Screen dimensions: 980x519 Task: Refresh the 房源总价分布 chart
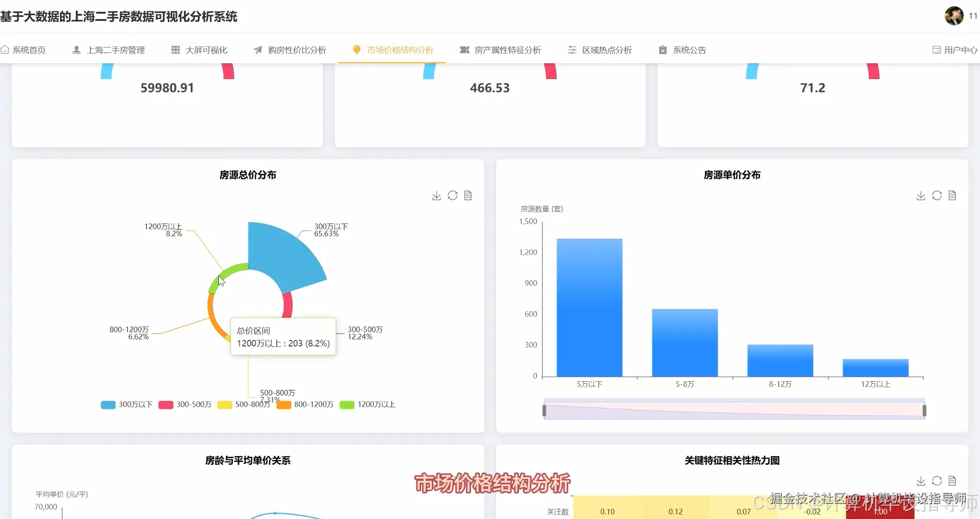453,195
